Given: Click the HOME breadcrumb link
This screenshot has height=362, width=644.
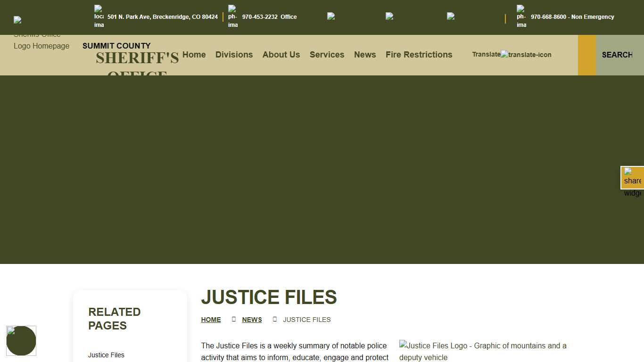Looking at the screenshot, I should (211, 320).
